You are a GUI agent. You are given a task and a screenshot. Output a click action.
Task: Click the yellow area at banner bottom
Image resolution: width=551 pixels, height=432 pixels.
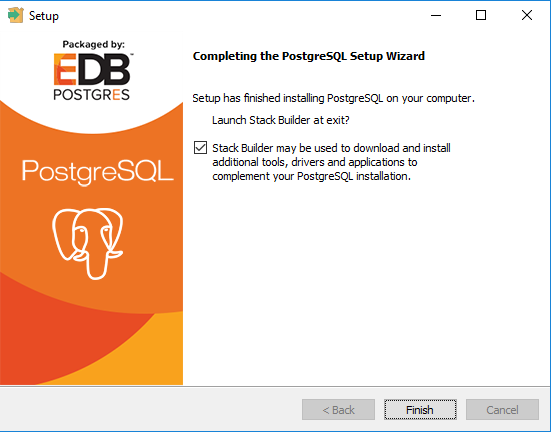pos(141,359)
